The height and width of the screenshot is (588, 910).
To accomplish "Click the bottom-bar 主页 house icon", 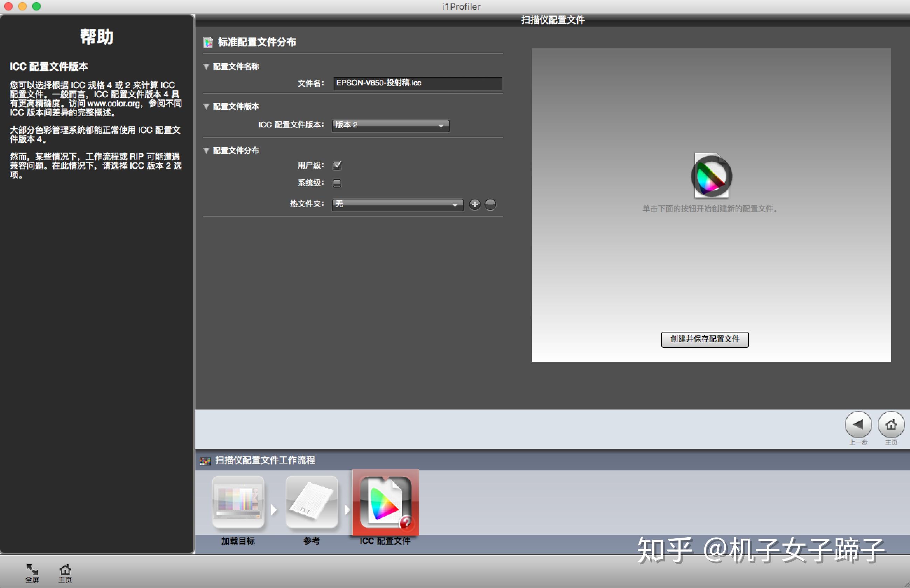I will tap(65, 570).
